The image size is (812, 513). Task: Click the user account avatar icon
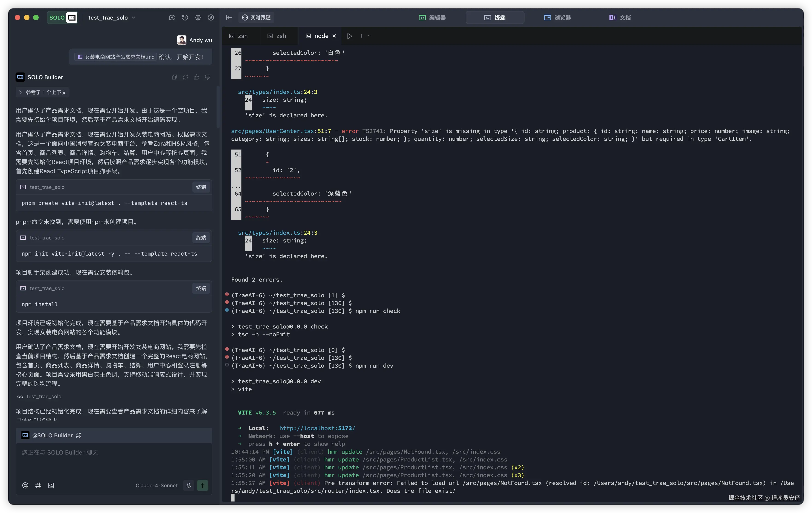point(211,17)
